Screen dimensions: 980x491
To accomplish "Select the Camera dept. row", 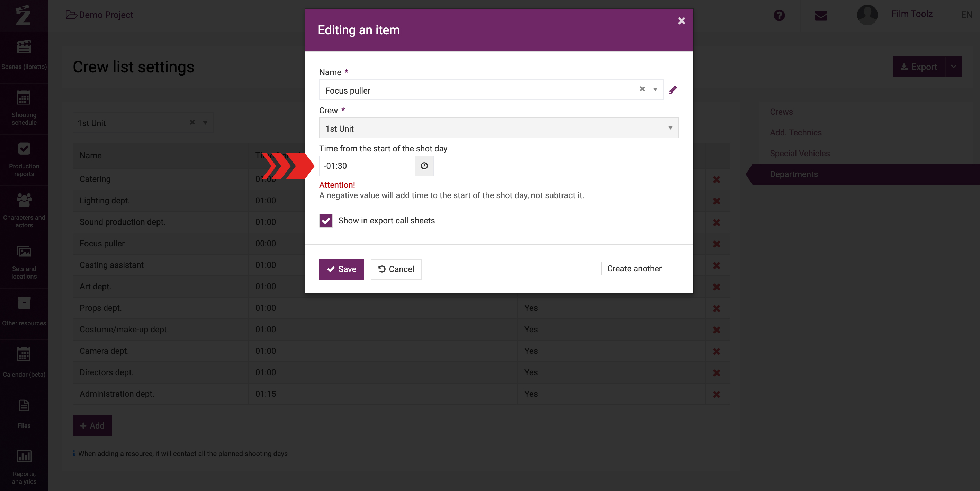I will coord(401,351).
